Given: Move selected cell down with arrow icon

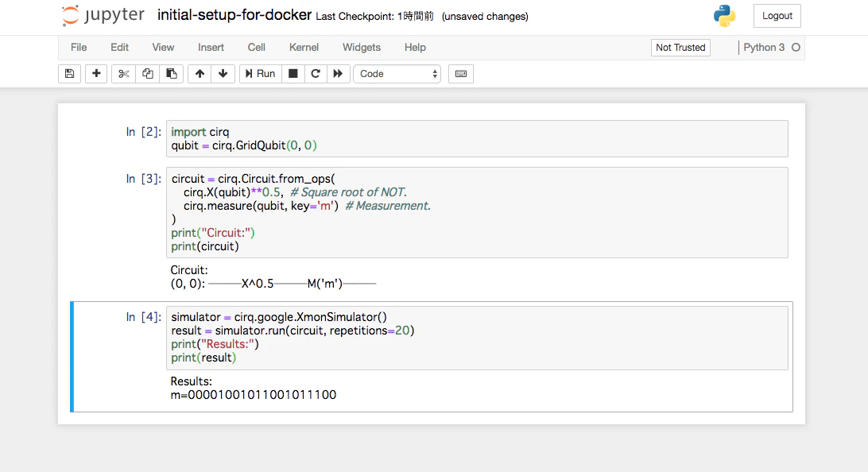Looking at the screenshot, I should click(223, 74).
